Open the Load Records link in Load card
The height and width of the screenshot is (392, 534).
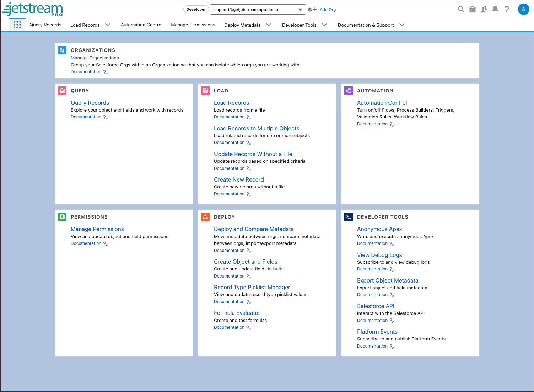231,103
